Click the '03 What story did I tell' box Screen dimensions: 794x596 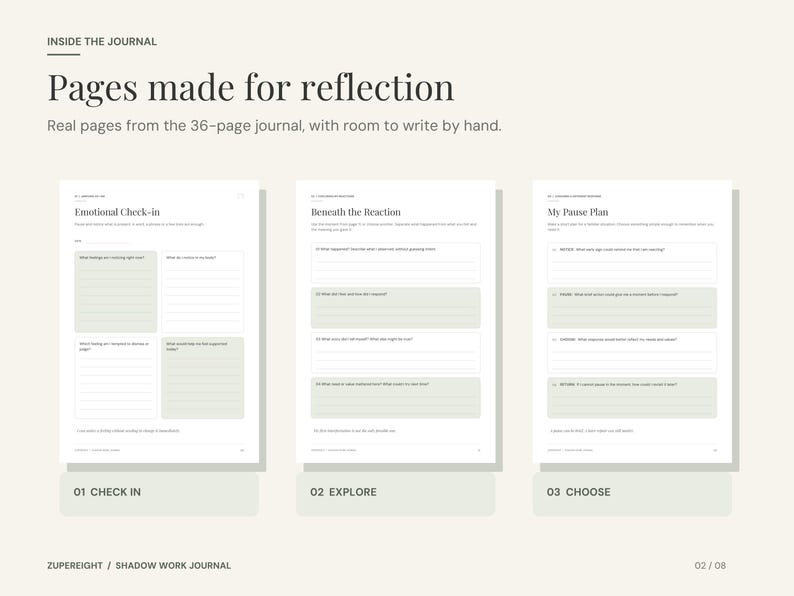click(x=395, y=353)
